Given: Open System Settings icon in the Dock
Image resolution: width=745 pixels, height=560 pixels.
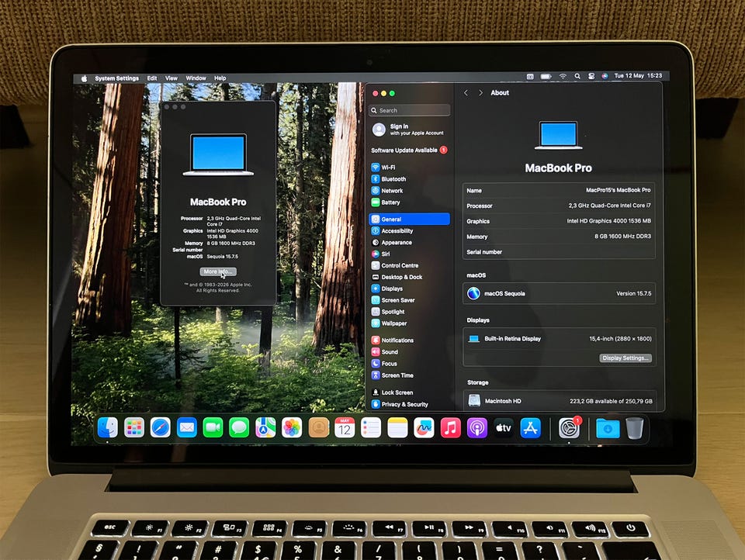Looking at the screenshot, I should coord(569,428).
